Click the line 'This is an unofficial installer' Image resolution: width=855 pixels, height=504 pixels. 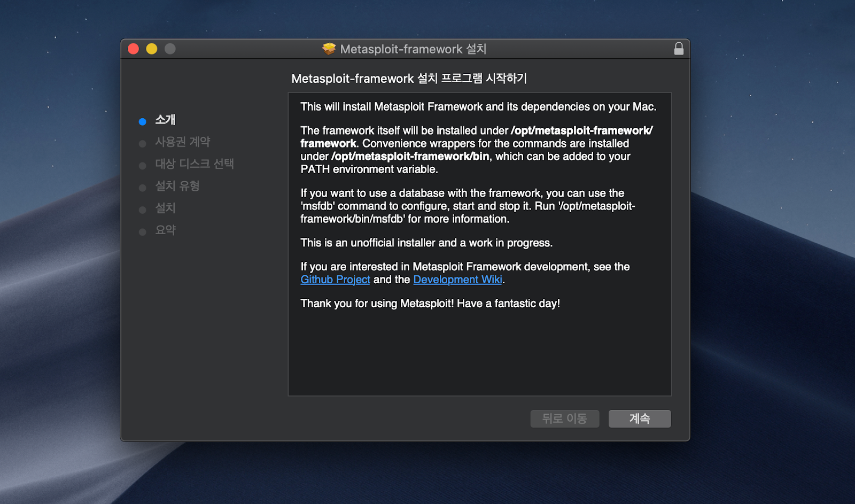pyautogui.click(x=426, y=243)
